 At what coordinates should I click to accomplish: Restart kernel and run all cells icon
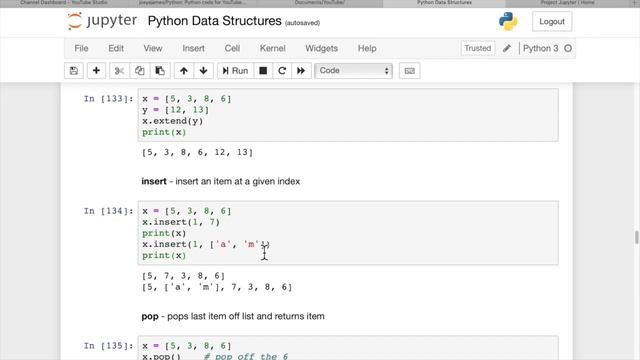tap(301, 71)
